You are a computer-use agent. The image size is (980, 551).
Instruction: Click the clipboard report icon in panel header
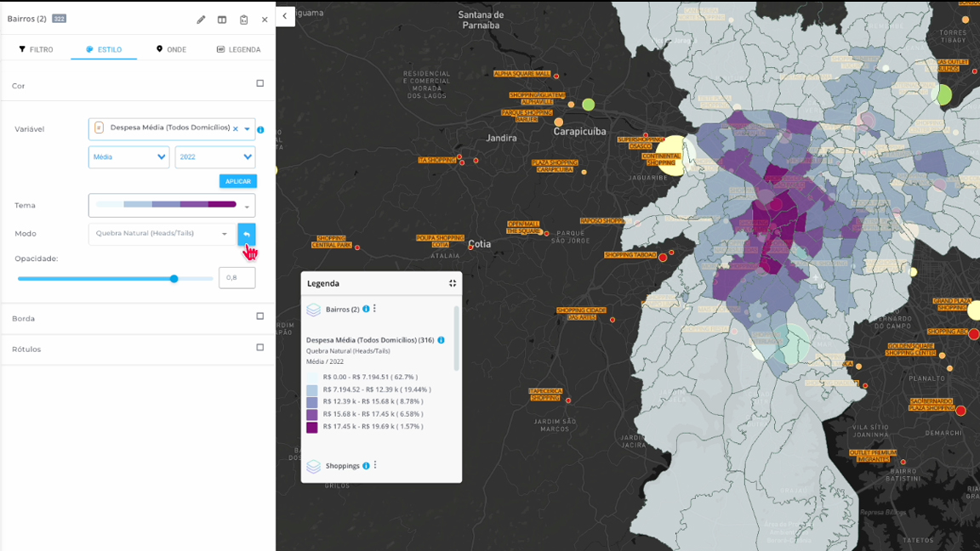point(243,20)
